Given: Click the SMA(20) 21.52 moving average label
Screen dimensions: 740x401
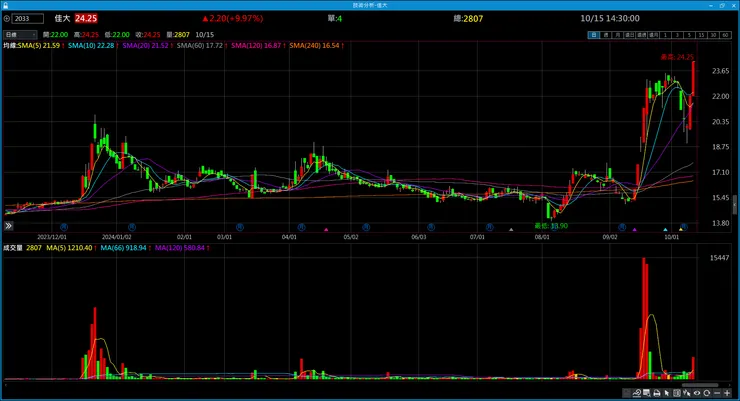Looking at the screenshot, I should (145, 46).
